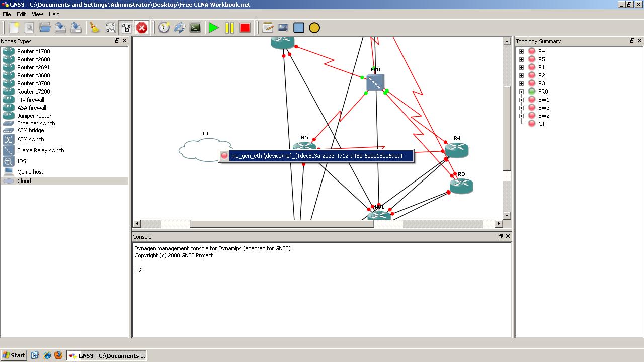This screenshot has height=362, width=644.
Task: Close the Nodes Types panel
Action: point(125,41)
